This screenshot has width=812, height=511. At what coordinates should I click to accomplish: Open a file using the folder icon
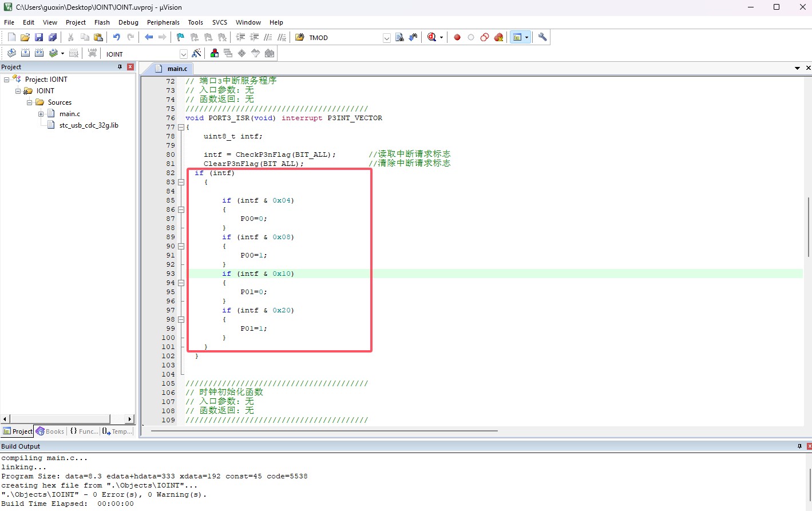coord(25,37)
